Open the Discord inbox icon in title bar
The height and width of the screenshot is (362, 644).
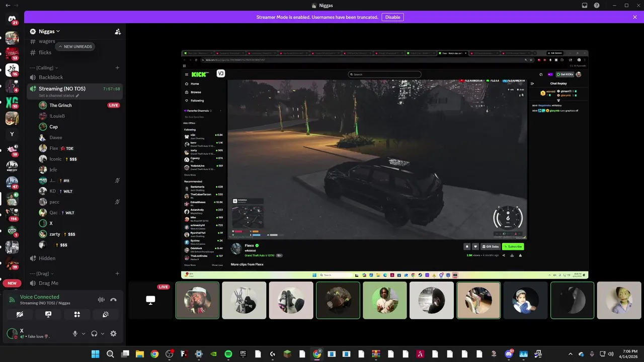pos(585,6)
